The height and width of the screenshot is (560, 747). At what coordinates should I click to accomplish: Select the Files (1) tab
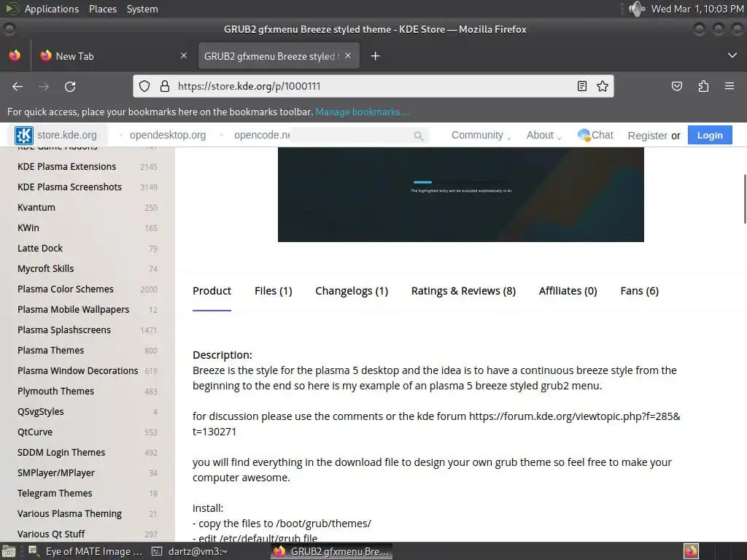coord(274,291)
